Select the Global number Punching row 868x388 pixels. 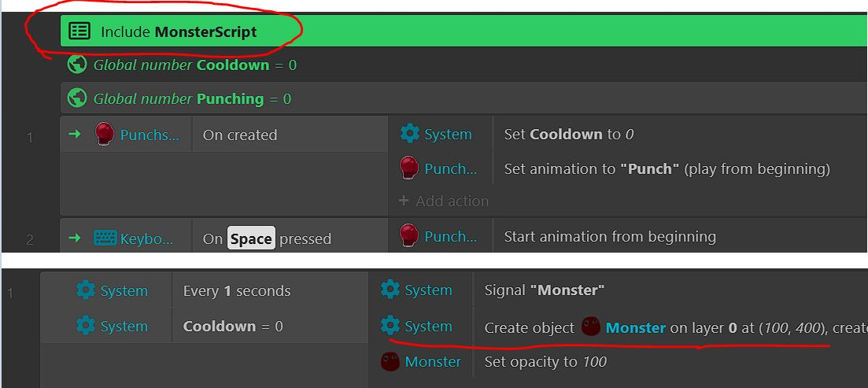[464, 98]
